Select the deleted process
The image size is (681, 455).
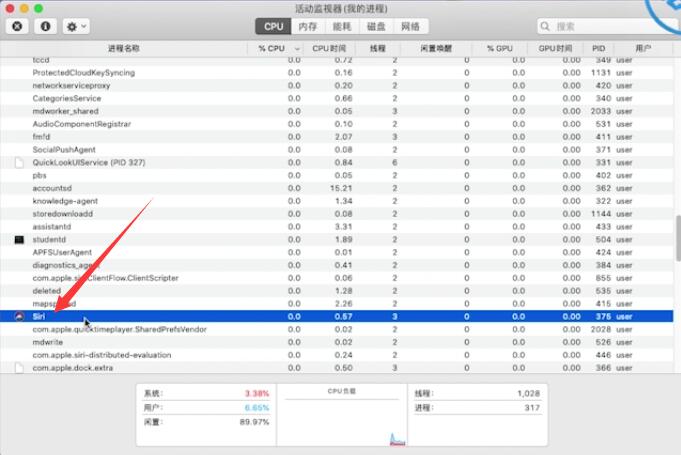pyautogui.click(x=46, y=291)
